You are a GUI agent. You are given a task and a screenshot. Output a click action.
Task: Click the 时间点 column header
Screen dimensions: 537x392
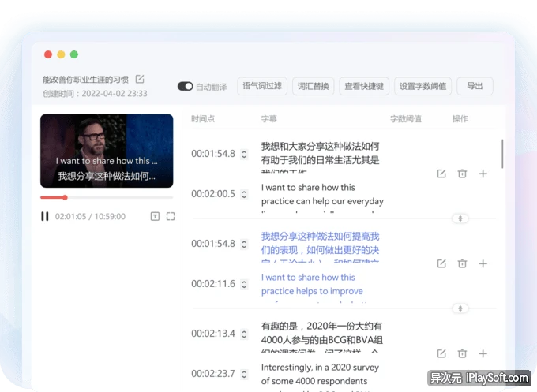coord(203,118)
